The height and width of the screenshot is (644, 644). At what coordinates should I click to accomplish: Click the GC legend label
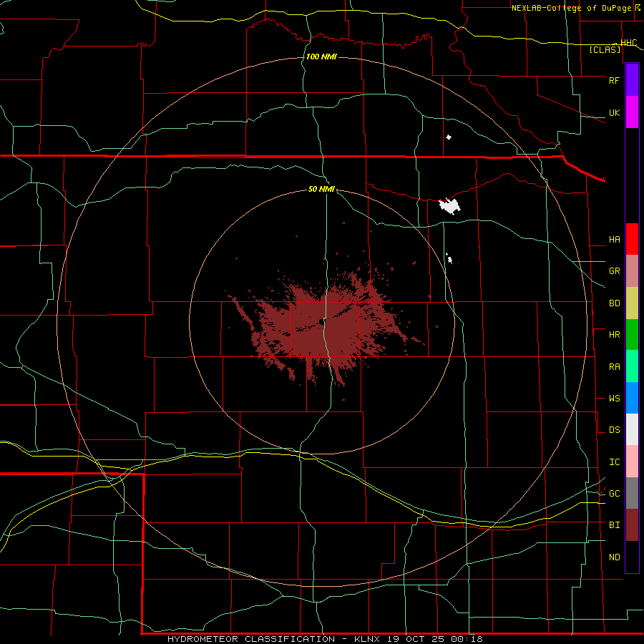(614, 494)
